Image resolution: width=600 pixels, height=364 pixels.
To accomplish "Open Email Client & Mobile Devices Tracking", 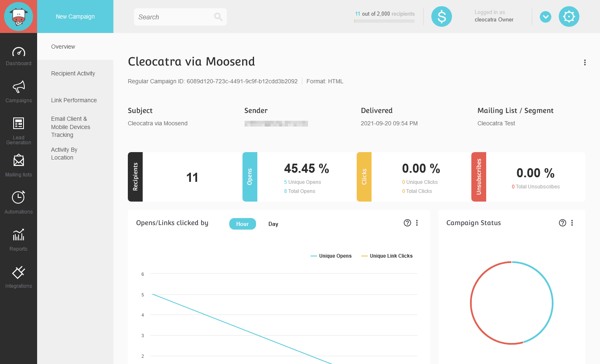I will pyautogui.click(x=71, y=127).
